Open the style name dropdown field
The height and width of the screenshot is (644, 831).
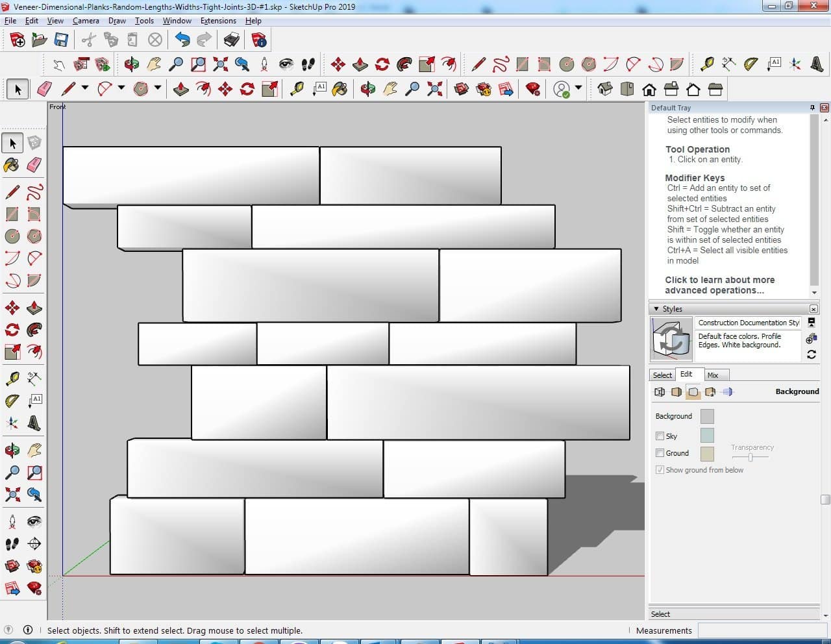[x=748, y=323]
